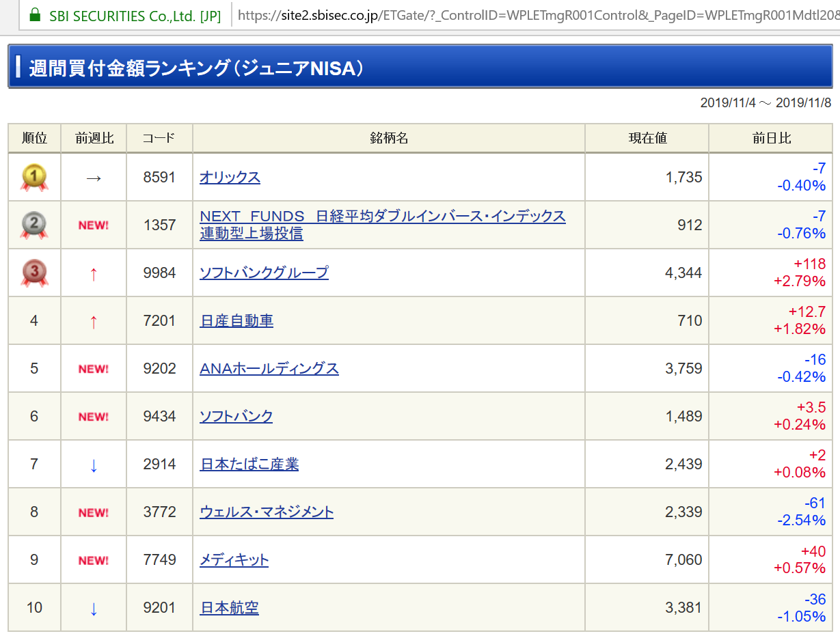Open the オリックス stock link

coord(230,178)
